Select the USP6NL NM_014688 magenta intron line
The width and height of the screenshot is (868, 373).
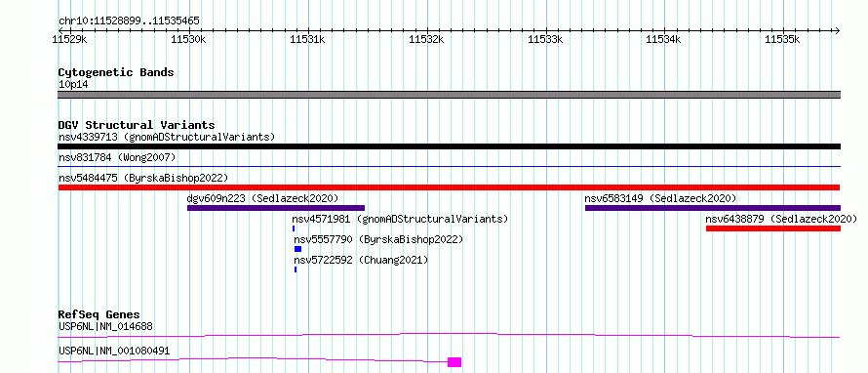(x=449, y=335)
